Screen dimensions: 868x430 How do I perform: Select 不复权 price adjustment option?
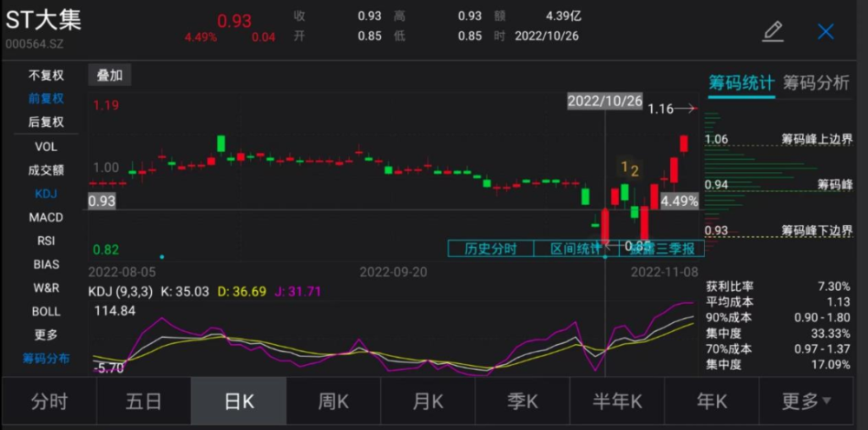pyautogui.click(x=46, y=76)
